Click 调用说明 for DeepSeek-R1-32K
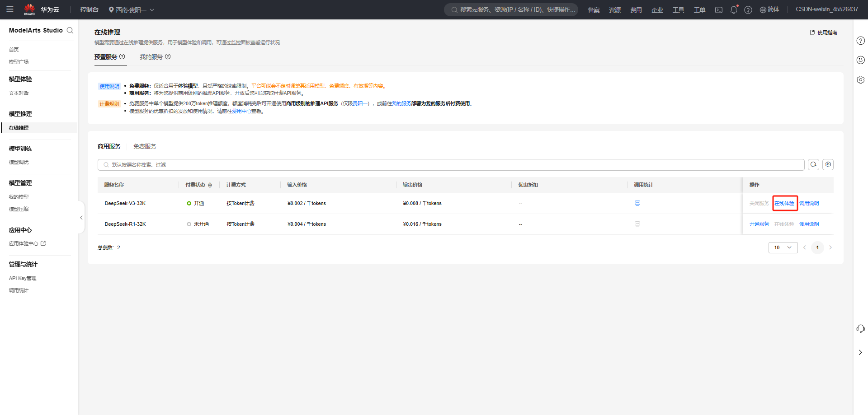This screenshot has width=868, height=415. click(809, 224)
